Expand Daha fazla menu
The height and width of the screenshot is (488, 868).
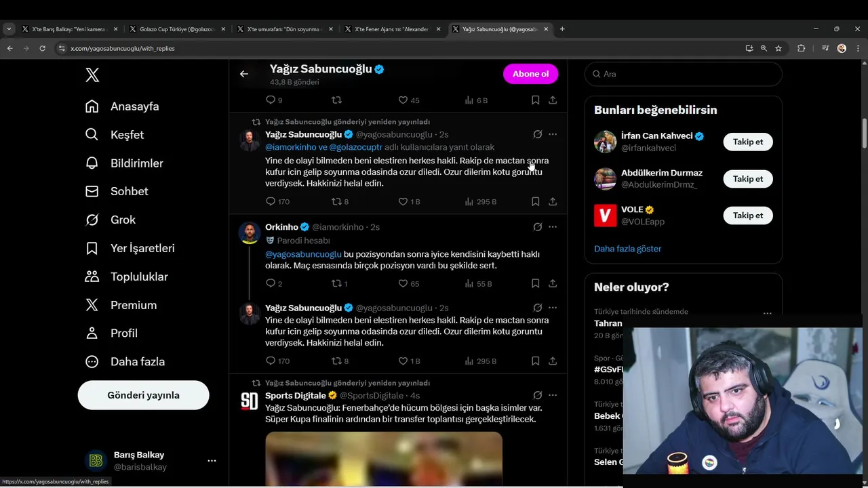125,362
